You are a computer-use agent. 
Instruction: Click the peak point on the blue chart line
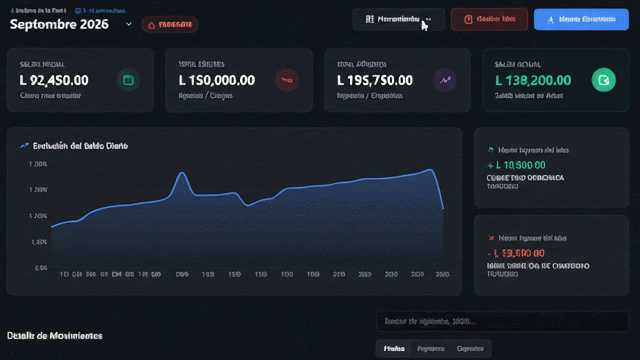(x=182, y=173)
